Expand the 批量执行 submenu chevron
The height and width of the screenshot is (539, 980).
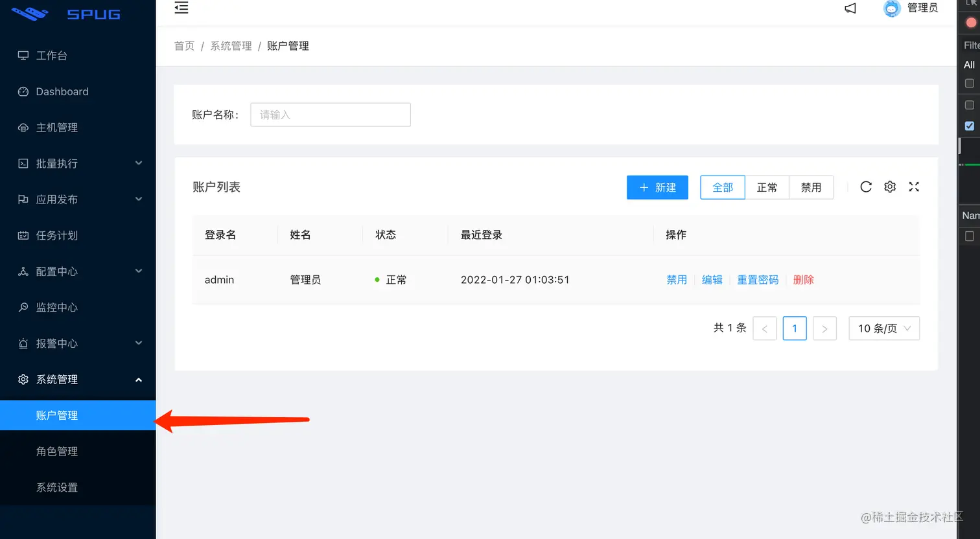139,163
